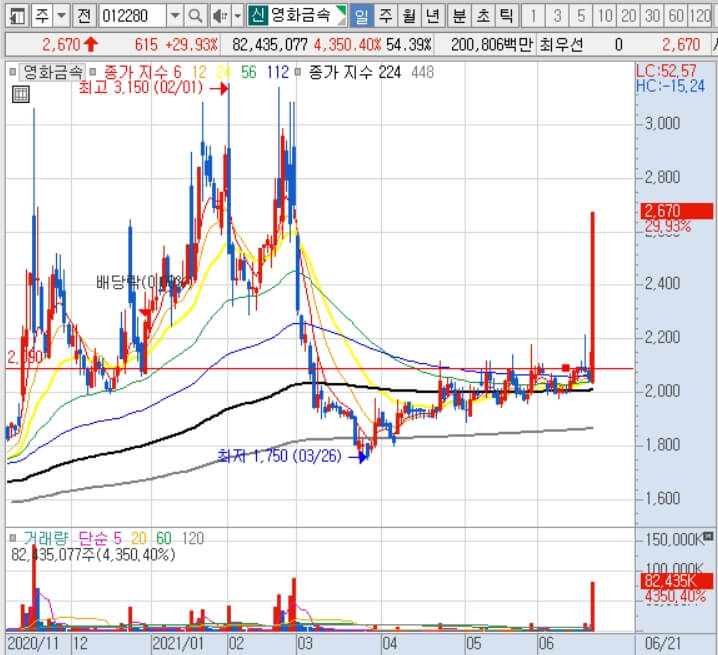Toggle the 영화금속 price series legend marker

[x=12, y=72]
